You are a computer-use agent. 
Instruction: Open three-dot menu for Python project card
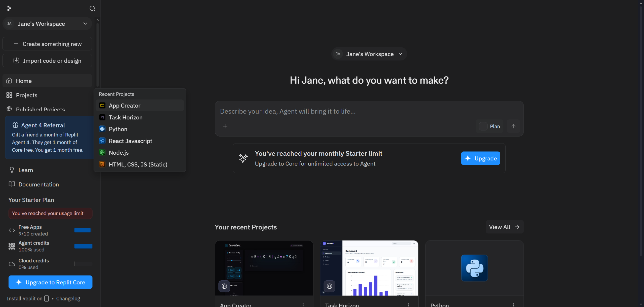(x=513, y=305)
